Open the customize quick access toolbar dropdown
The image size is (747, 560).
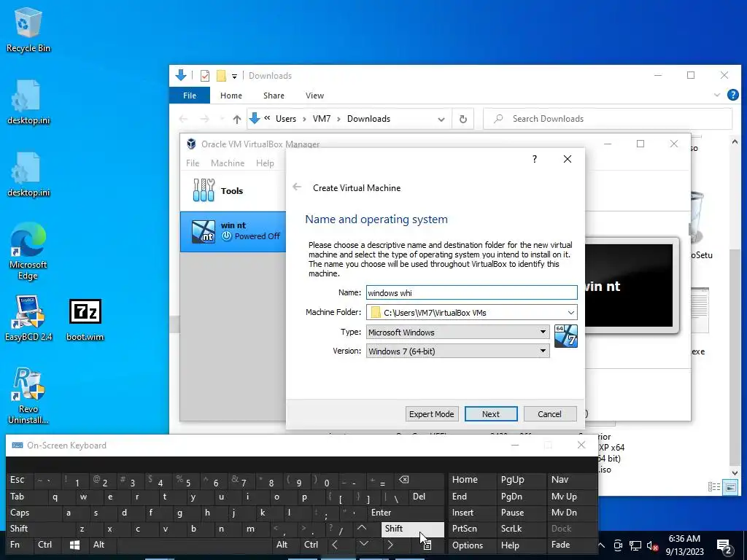pos(234,76)
